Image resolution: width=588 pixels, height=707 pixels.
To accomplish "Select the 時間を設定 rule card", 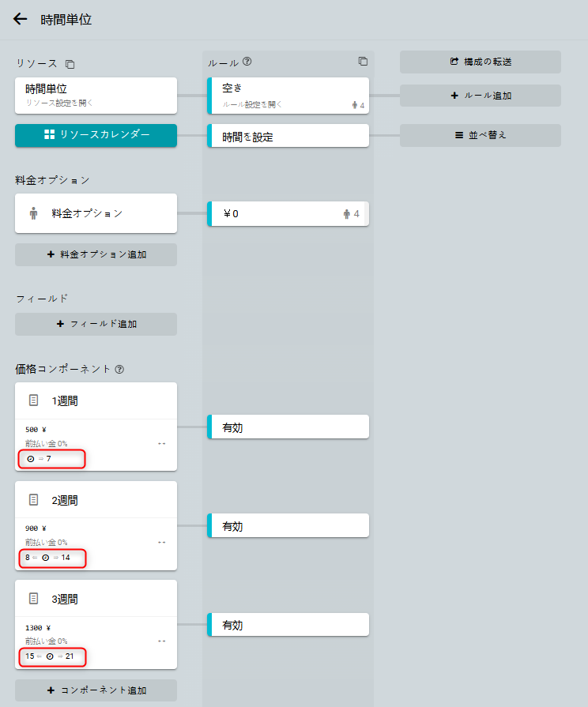I will (288, 136).
